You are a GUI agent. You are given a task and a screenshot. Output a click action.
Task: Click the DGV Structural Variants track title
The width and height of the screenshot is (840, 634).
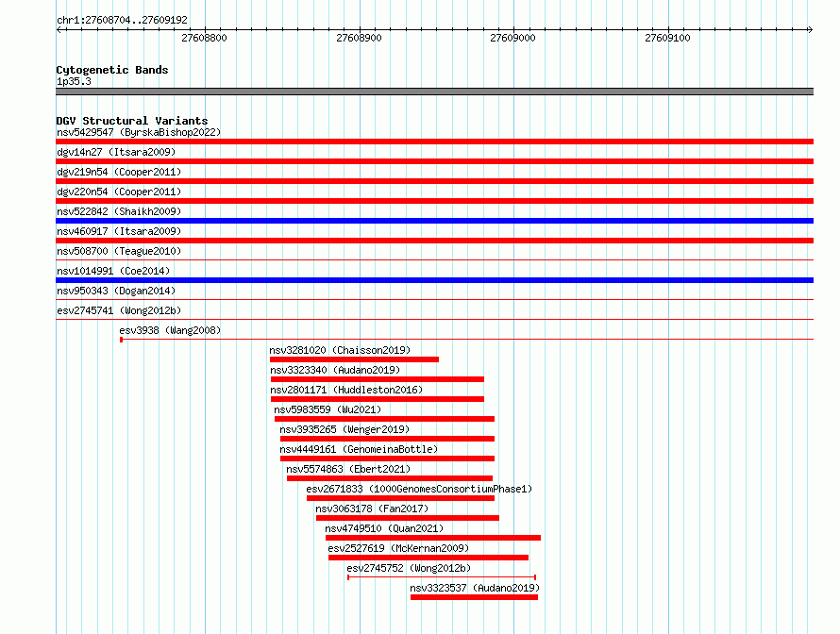coord(132,121)
